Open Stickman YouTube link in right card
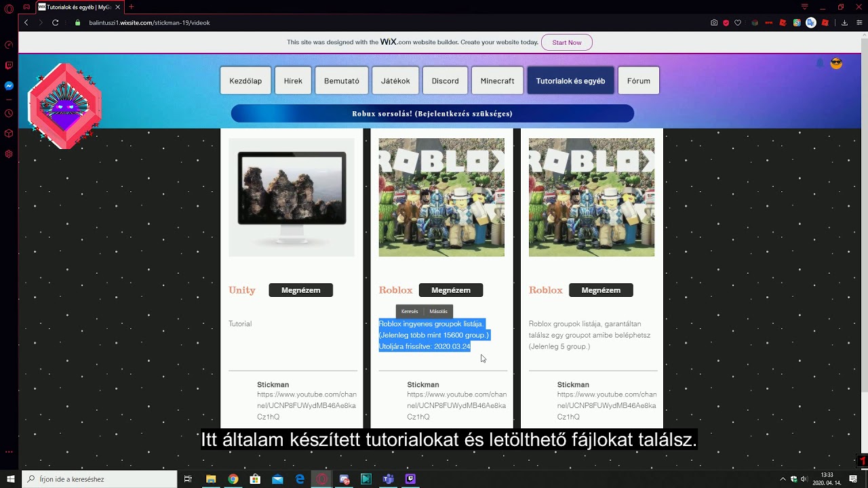This screenshot has height=488, width=868. [607, 405]
